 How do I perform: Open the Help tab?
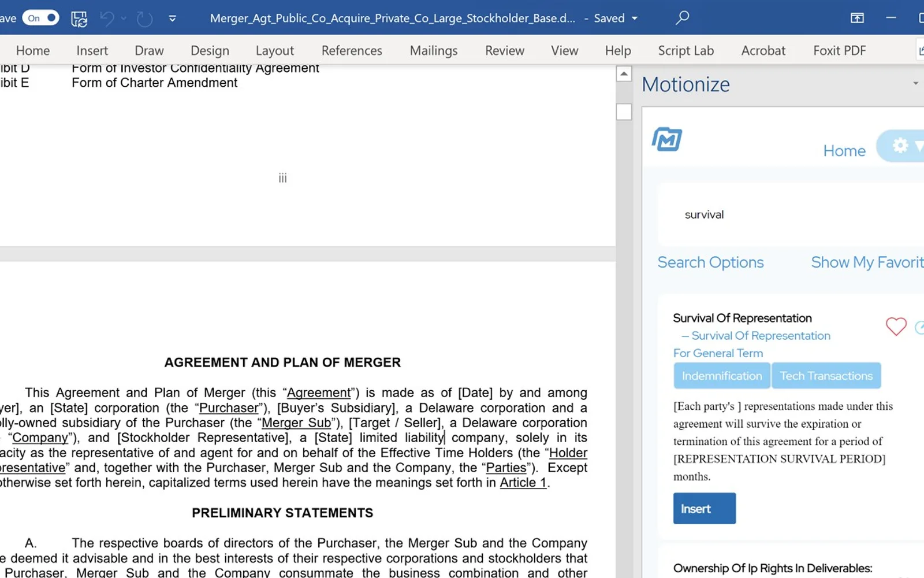coord(618,51)
